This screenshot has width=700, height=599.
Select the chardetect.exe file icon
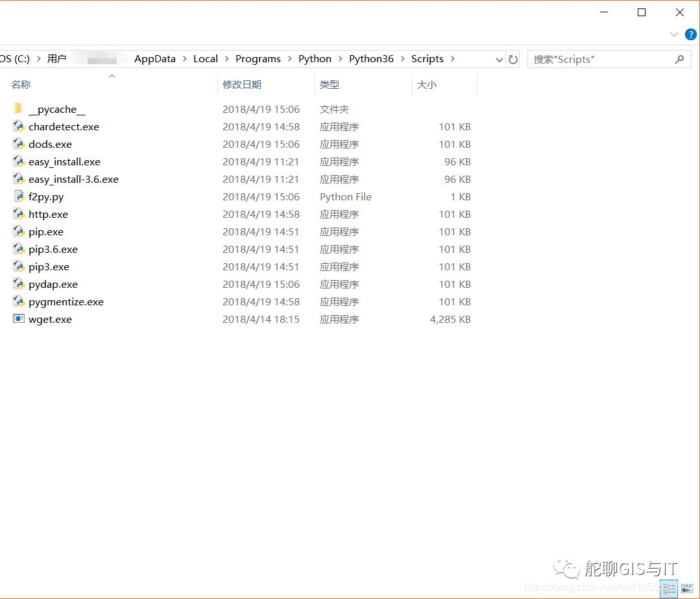[18, 126]
